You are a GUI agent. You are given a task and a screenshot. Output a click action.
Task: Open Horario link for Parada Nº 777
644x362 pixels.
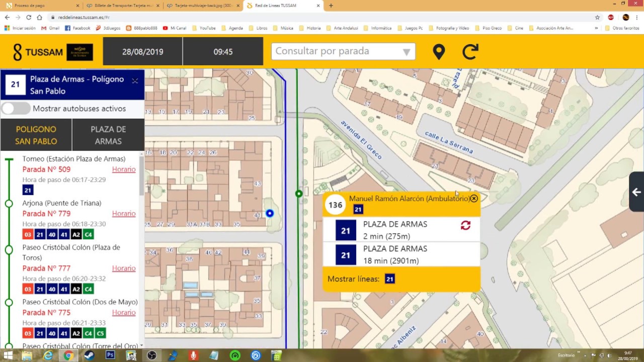(x=124, y=268)
